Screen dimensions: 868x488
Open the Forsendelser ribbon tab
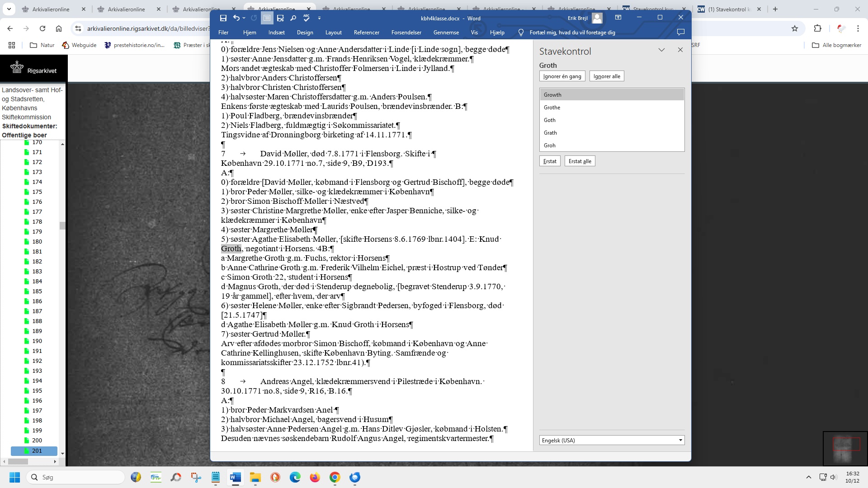click(x=406, y=33)
